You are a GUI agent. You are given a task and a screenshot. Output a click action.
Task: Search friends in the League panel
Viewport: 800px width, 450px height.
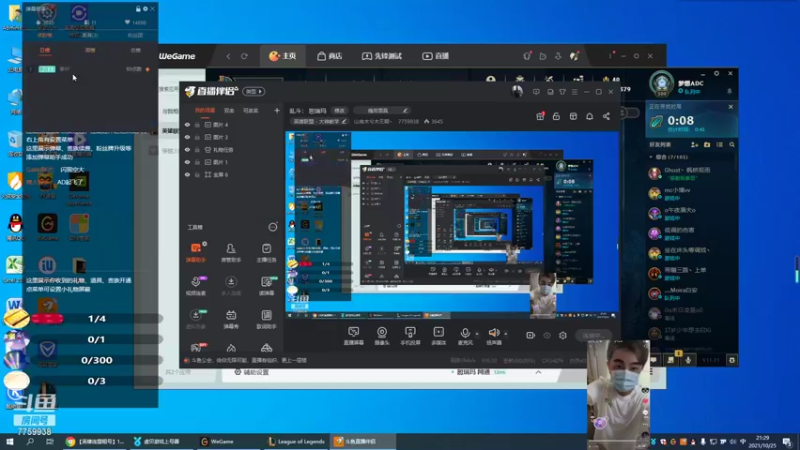point(732,145)
